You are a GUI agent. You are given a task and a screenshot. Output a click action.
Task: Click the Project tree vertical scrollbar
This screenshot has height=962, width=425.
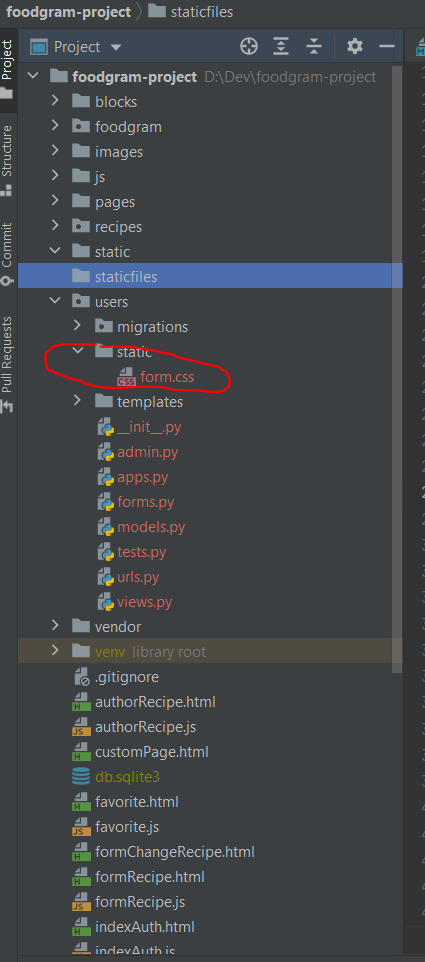click(397, 368)
